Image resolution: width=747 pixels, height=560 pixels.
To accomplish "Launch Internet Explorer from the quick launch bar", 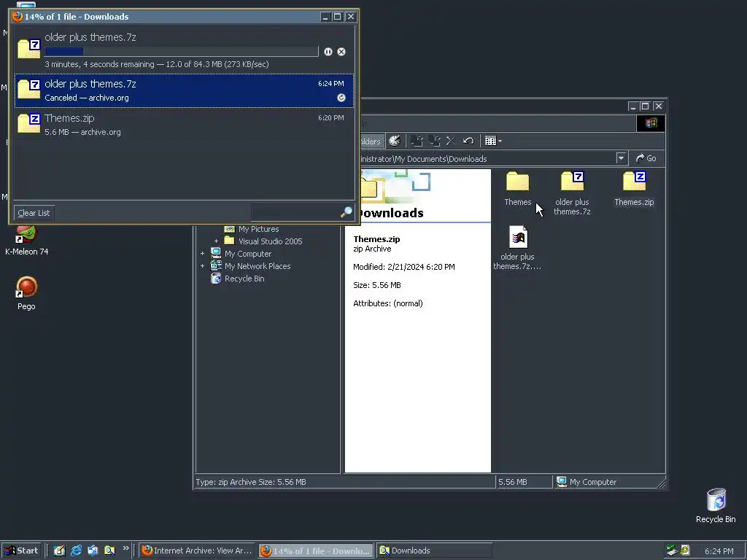I will (76, 551).
